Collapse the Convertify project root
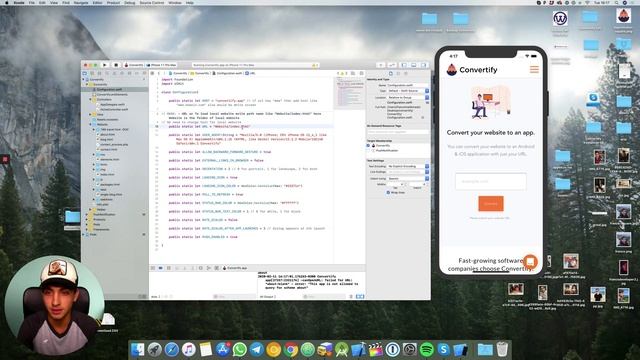The width and height of the screenshot is (640, 360). (x=84, y=80)
